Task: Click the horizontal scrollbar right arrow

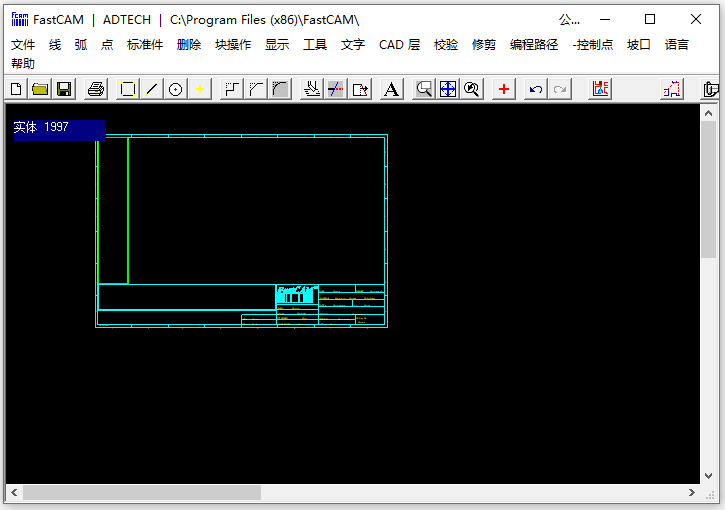Action: tap(692, 492)
